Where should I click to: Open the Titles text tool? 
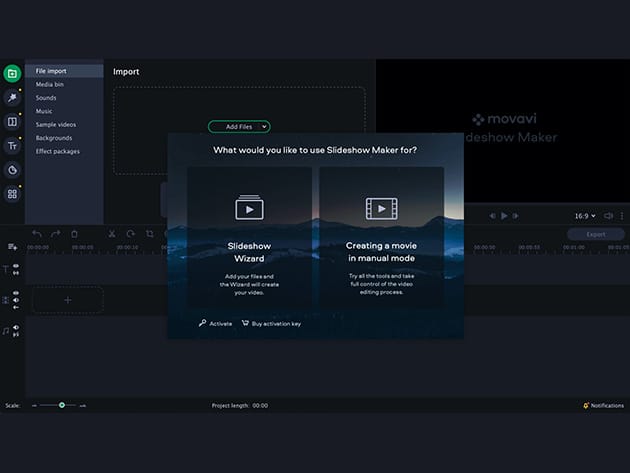click(x=12, y=145)
